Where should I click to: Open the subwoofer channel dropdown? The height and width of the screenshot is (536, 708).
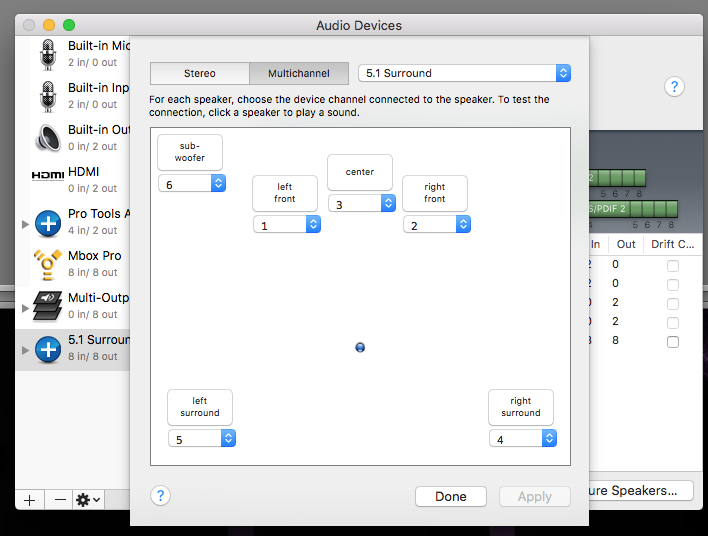[x=192, y=184]
